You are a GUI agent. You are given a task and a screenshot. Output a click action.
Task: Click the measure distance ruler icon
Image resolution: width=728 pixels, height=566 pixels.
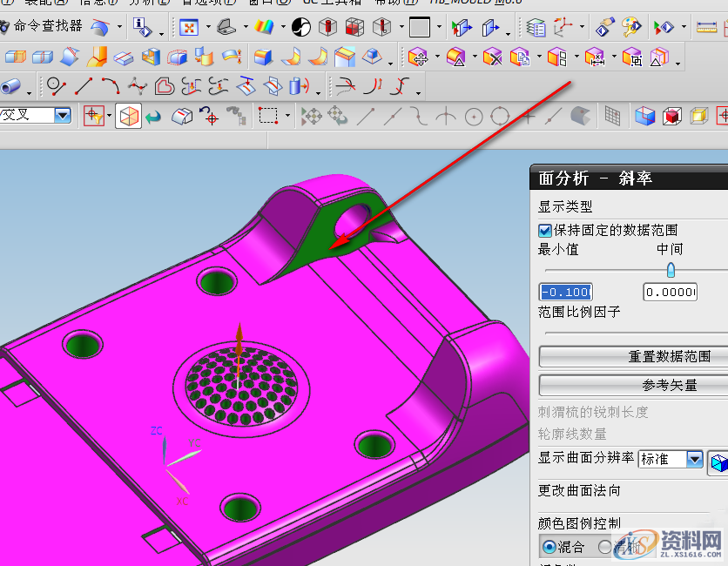tap(707, 28)
